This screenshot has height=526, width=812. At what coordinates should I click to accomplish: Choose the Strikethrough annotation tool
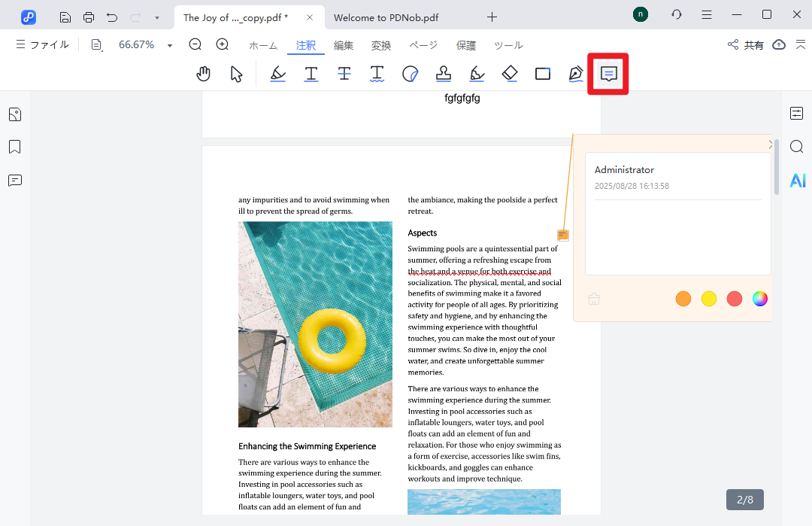coord(344,74)
